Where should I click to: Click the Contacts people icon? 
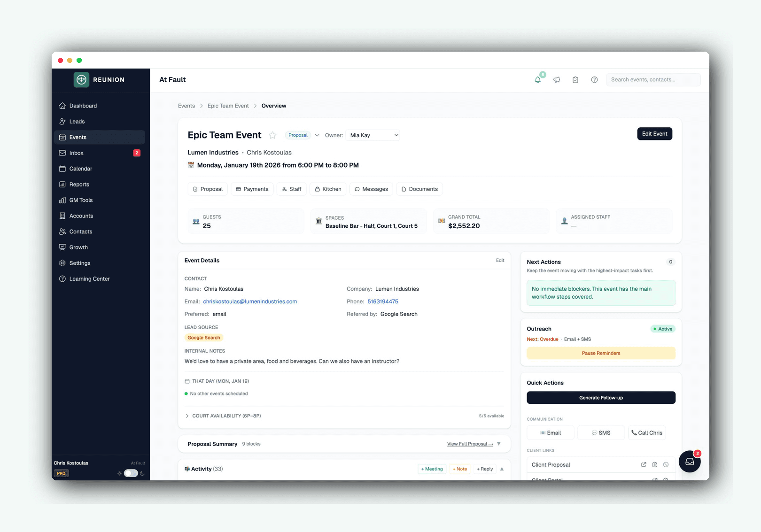click(x=62, y=231)
